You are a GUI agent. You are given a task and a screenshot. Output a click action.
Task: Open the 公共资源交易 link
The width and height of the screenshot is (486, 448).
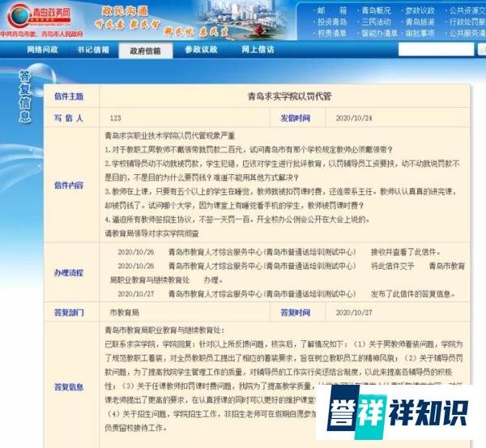[467, 11]
